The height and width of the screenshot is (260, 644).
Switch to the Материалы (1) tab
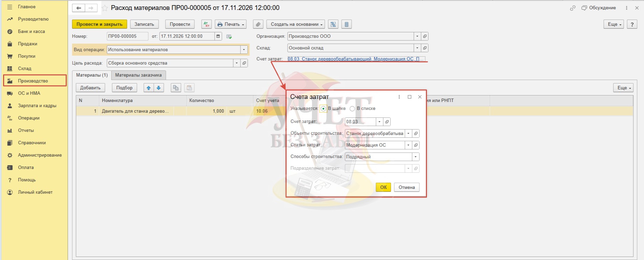[92, 75]
